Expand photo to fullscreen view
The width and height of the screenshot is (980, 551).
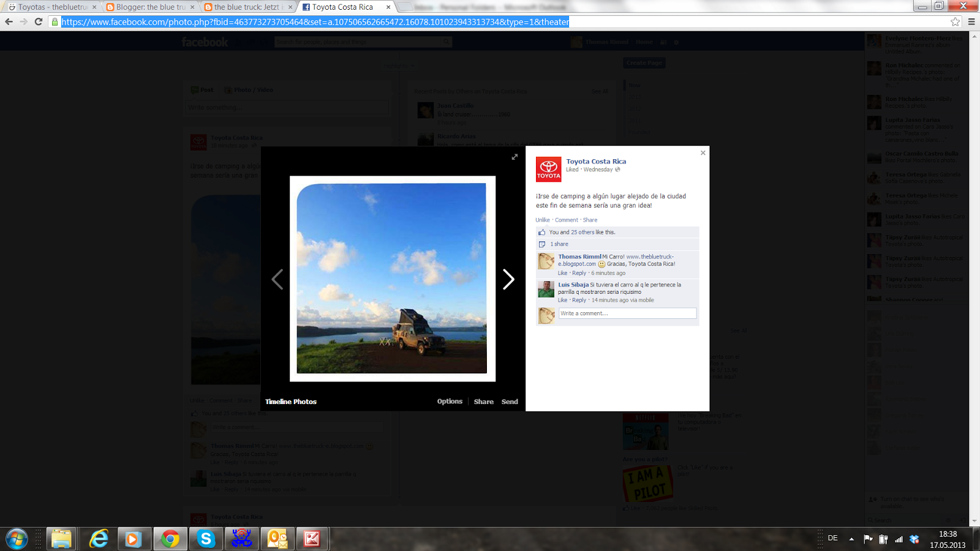[514, 157]
